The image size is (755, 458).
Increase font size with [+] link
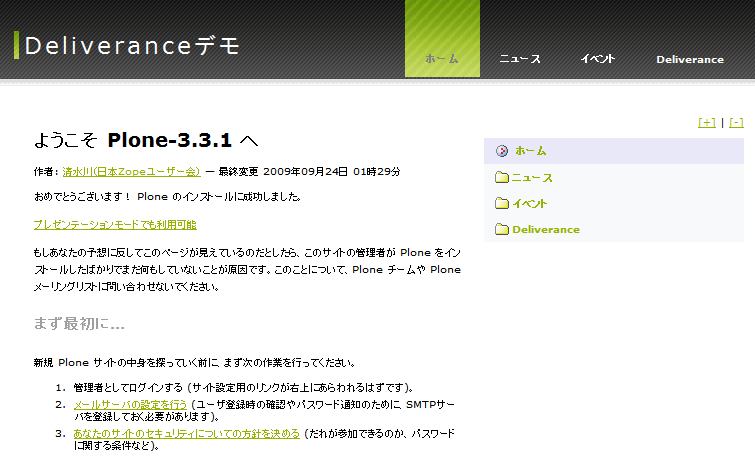pos(706,122)
